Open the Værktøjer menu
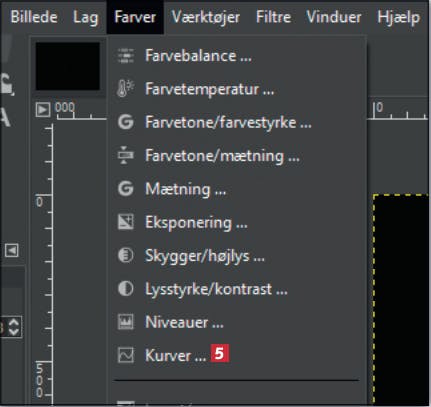Viewport: 431px width, 407px height. 206,17
